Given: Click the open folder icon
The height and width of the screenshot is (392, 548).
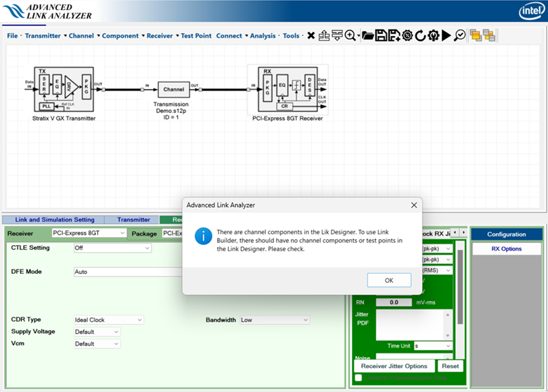Looking at the screenshot, I should point(367,36).
